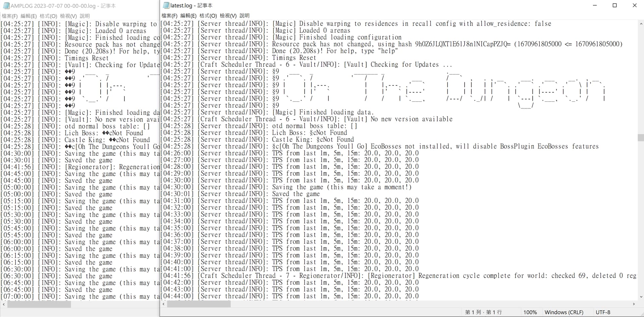Click horizontal scrollbar thumb in latest.log
Screen dimensions: 644x317
tap(199, 304)
